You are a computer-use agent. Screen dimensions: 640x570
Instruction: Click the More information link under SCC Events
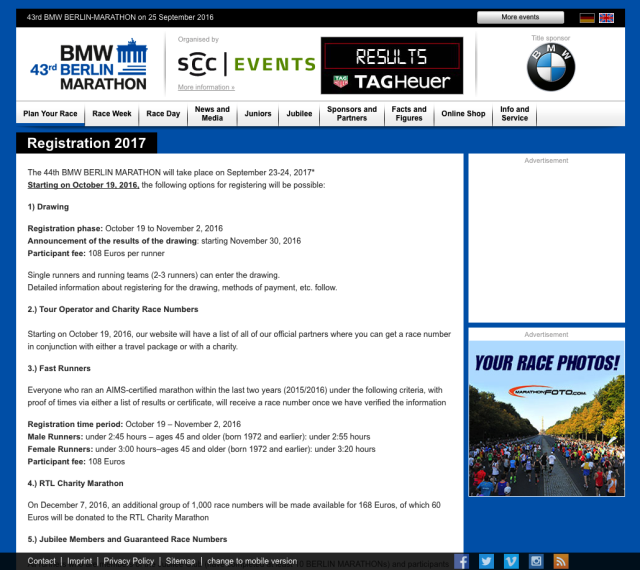click(206, 87)
